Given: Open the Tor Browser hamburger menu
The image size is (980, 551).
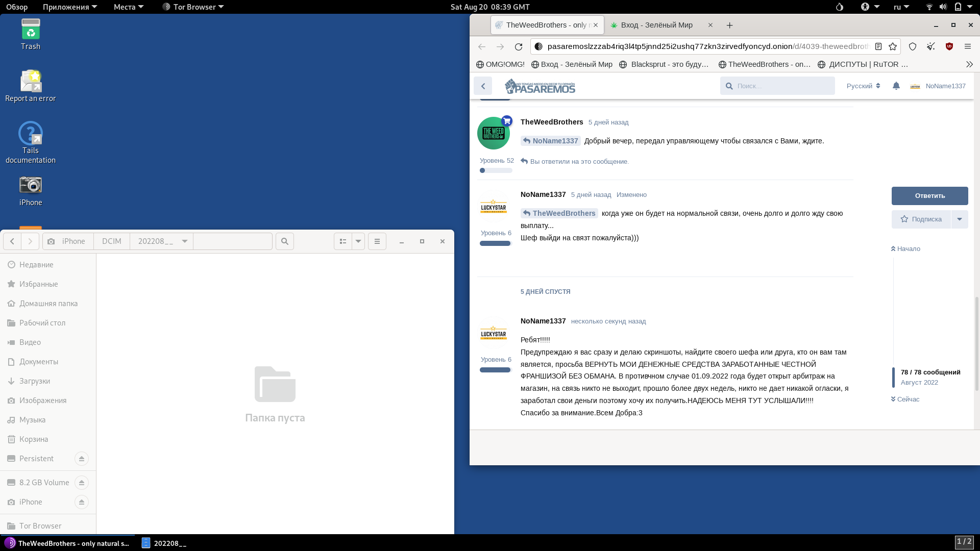Looking at the screenshot, I should pos(968,46).
